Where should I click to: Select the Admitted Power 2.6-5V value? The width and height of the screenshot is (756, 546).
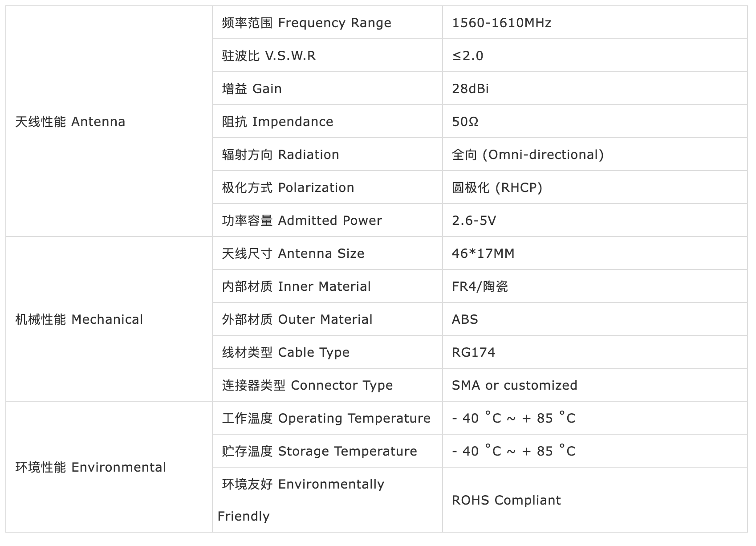[x=474, y=220]
